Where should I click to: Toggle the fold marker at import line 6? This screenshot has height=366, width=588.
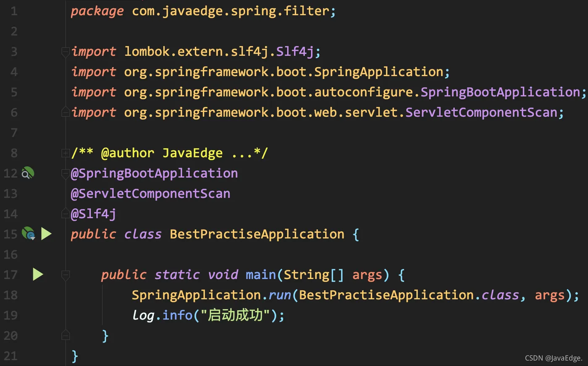click(66, 112)
